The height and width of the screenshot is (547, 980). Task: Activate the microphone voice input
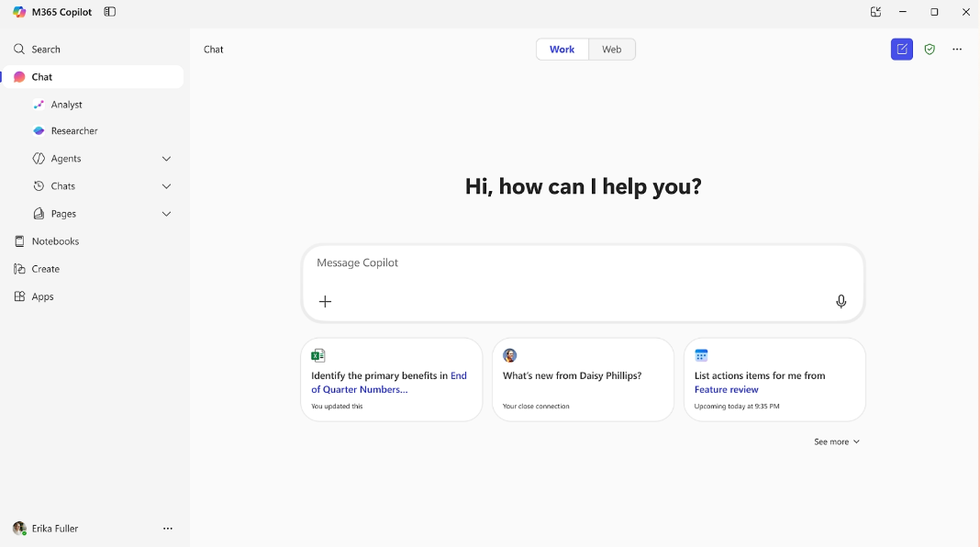pyautogui.click(x=841, y=302)
